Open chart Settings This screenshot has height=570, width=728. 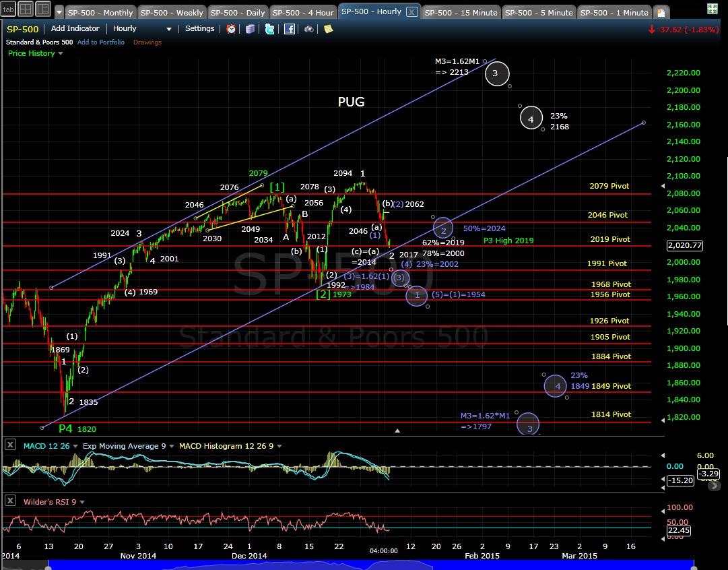(199, 28)
